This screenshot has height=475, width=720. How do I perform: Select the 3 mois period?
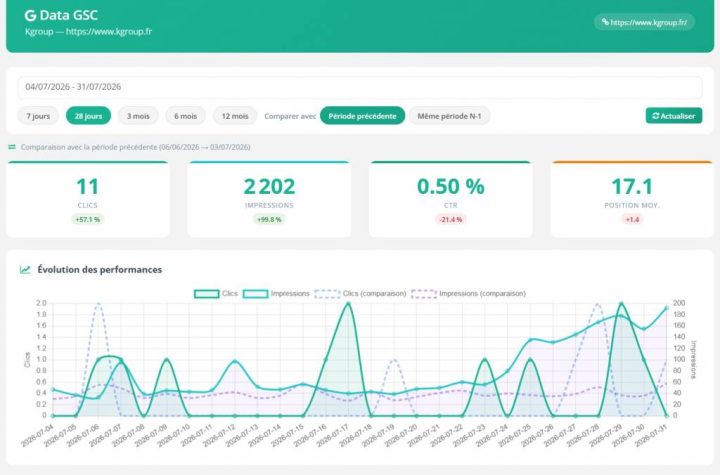[x=138, y=116]
